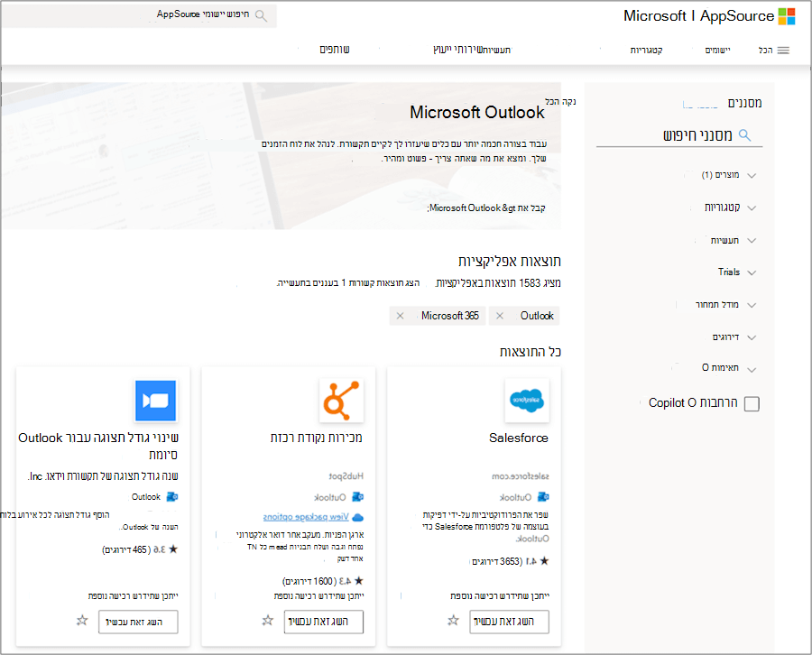Favorite the Zoom app with star

coord(82,621)
